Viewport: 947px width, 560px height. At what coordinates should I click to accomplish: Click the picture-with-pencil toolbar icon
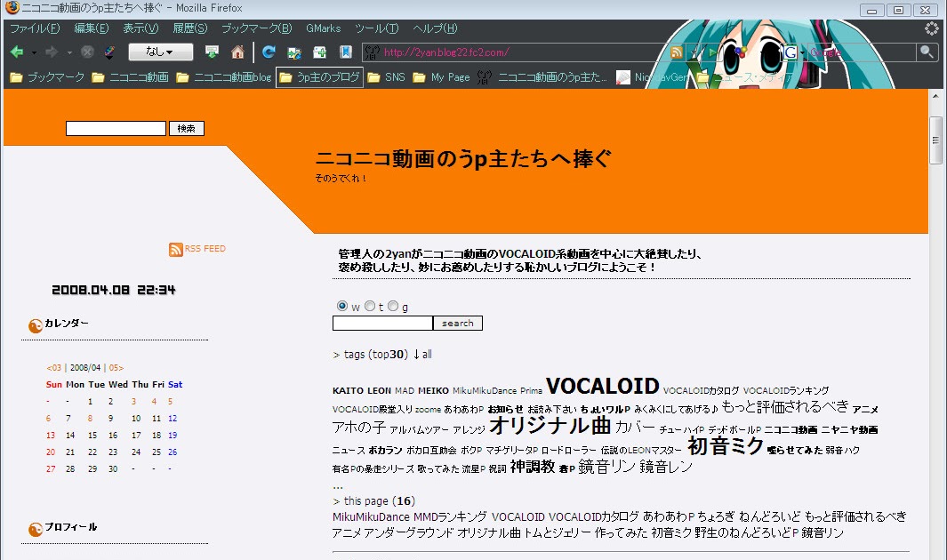pyautogui.click(x=294, y=53)
